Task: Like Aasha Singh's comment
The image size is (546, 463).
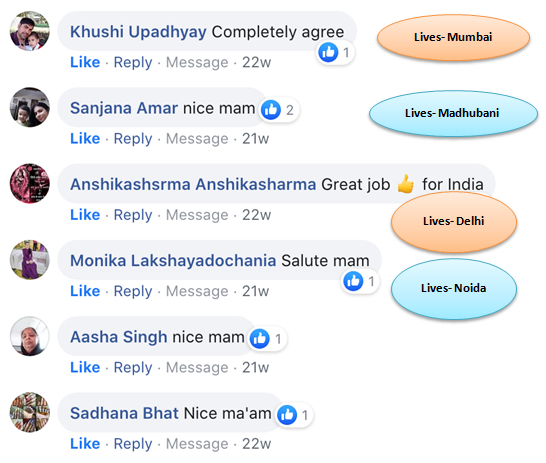Action: (x=85, y=367)
